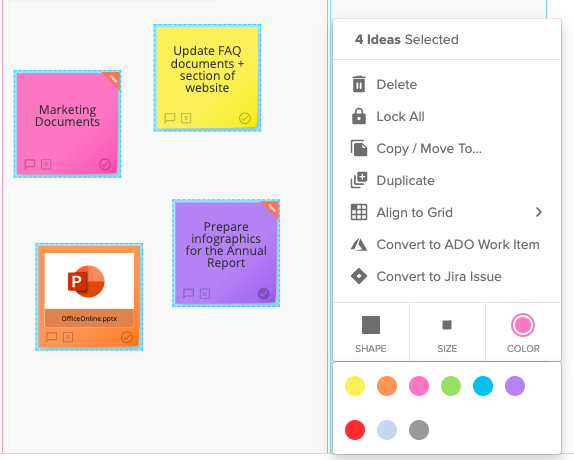Click the detail icon on the Update FAQ note
574x460 pixels.
pyautogui.click(x=186, y=118)
